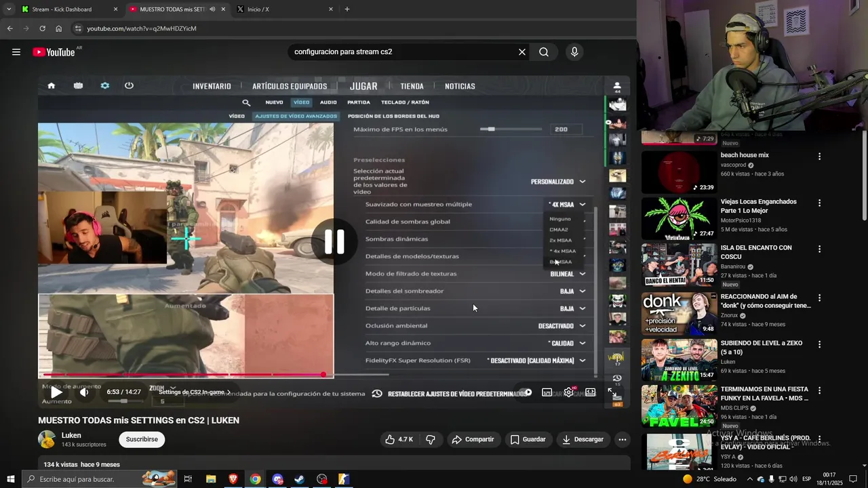Open options menu for 'Viejas Locas Enganchados'
868x488 pixels.
click(x=819, y=203)
